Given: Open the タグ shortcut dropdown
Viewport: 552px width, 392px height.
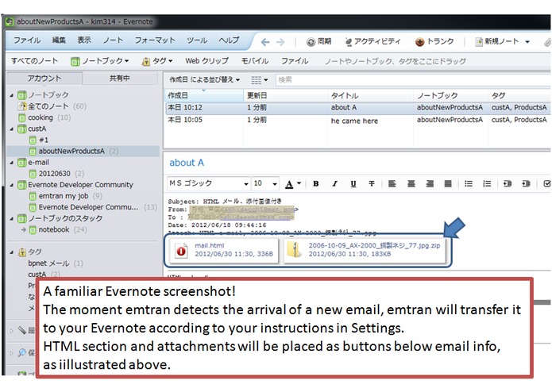Looking at the screenshot, I should 157,61.
